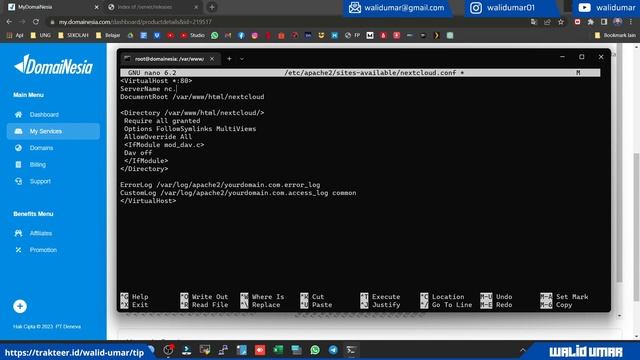Go back in browser history
The height and width of the screenshot is (360, 640).
tap(9, 22)
